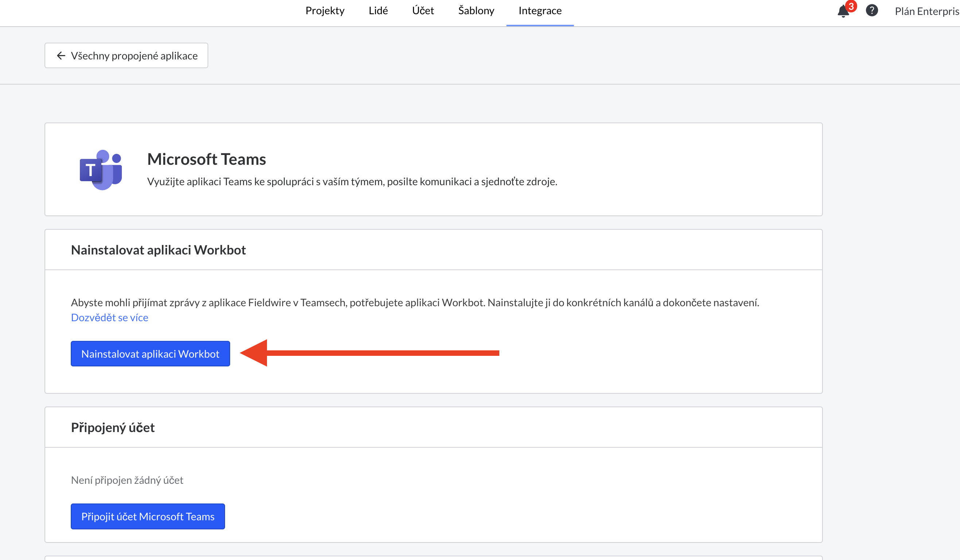The height and width of the screenshot is (560, 960).
Task: Open the notifications bell icon
Action: (x=843, y=12)
